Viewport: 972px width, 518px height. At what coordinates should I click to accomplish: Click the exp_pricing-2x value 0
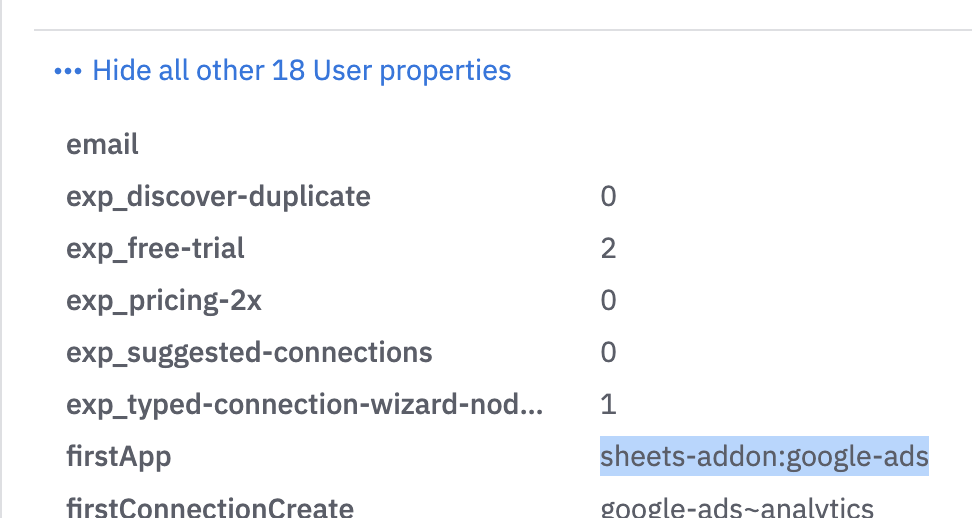coord(608,301)
